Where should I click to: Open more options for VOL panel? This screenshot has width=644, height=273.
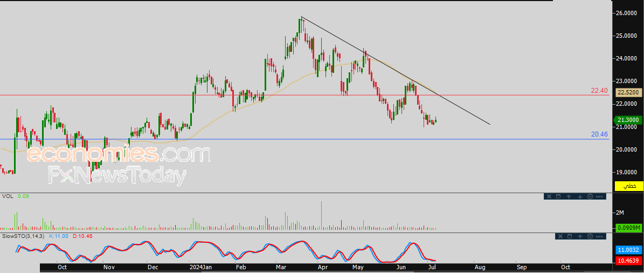599,196
